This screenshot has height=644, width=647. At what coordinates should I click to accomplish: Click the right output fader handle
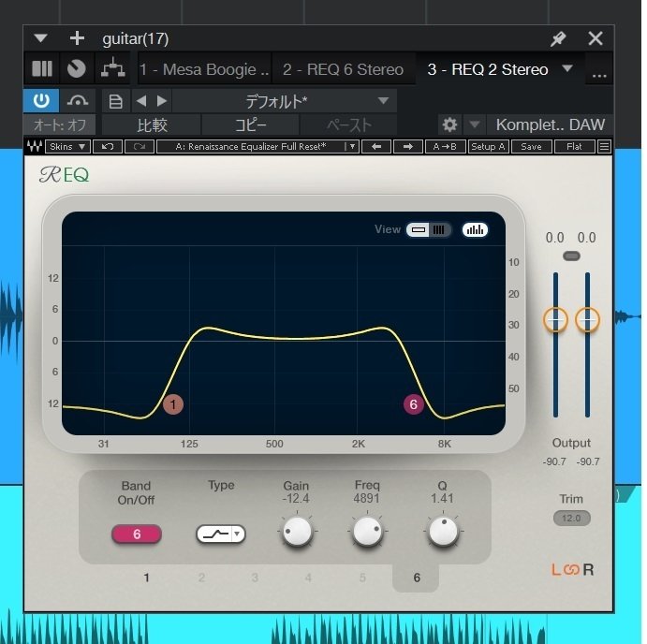tap(587, 319)
